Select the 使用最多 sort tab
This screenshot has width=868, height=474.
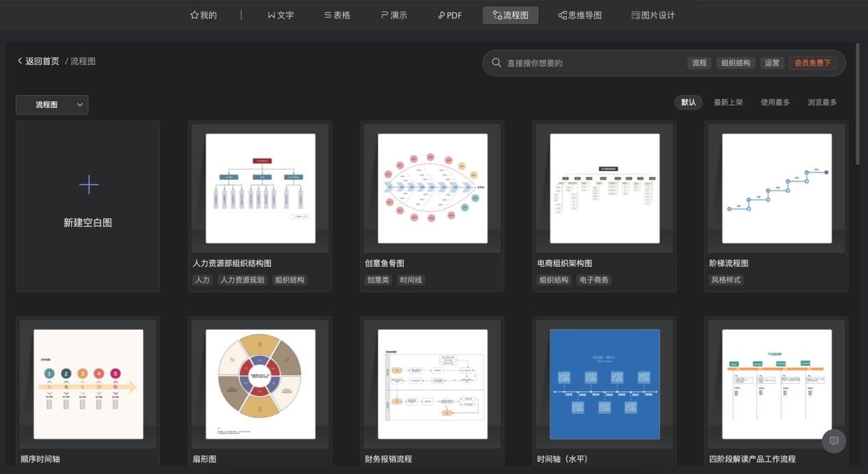(774, 102)
